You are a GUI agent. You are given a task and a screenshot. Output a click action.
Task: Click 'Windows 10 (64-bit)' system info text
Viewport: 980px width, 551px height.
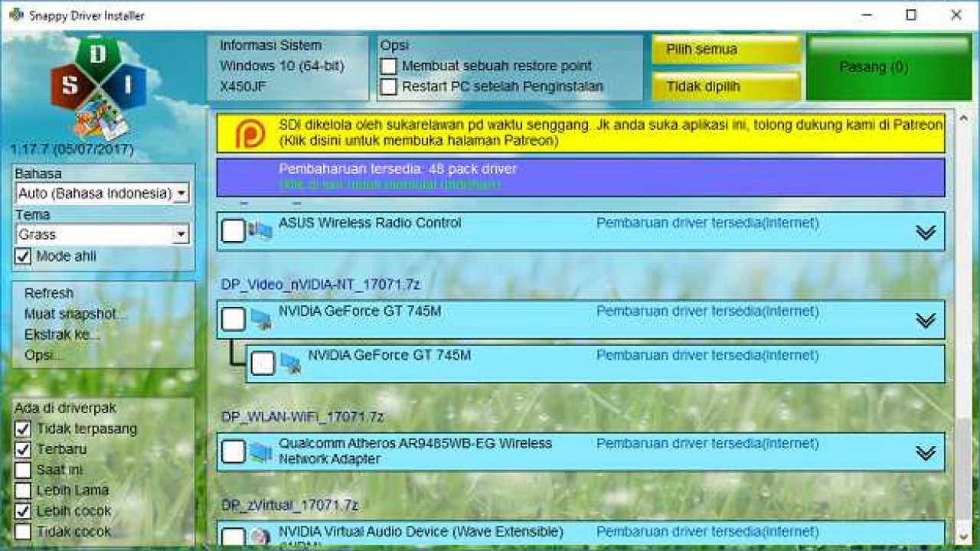coord(282,66)
